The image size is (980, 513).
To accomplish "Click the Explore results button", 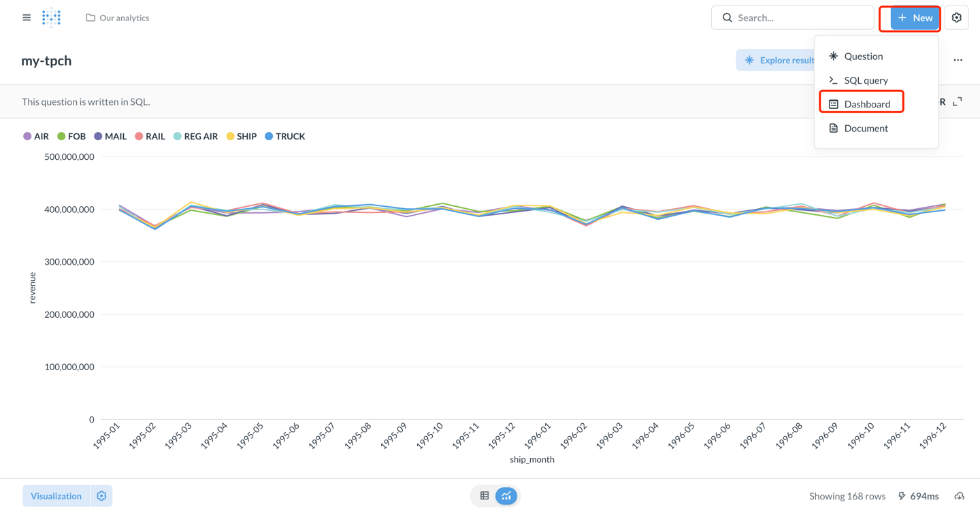I will [x=781, y=60].
